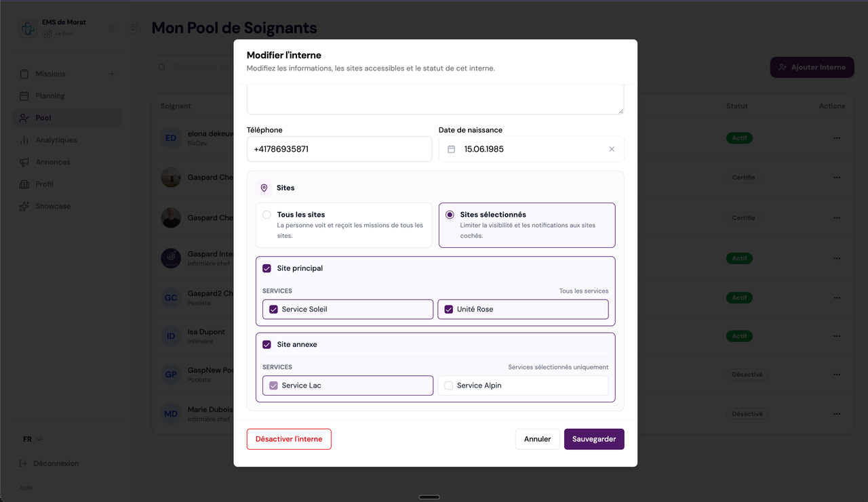Click the Sites location pin icon
This screenshot has width=868, height=502.
[264, 188]
